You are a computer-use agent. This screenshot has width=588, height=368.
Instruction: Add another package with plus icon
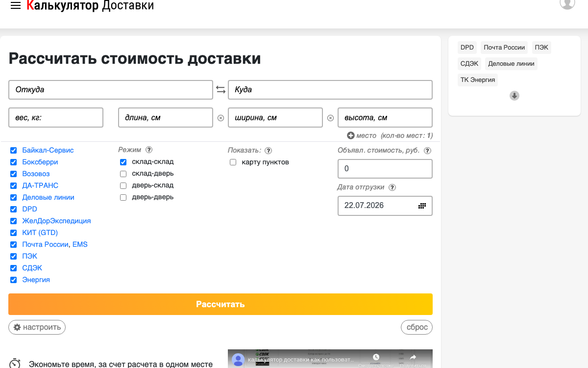pyautogui.click(x=350, y=135)
